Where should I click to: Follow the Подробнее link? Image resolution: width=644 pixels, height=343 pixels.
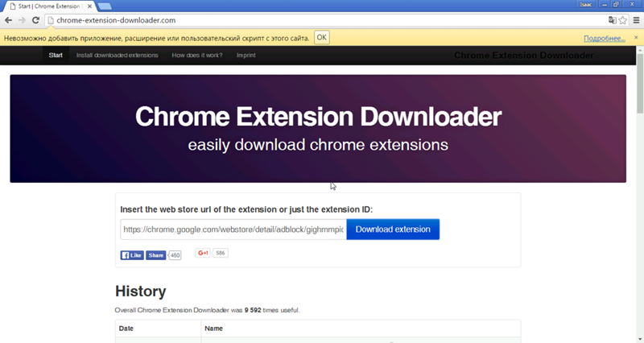click(605, 38)
